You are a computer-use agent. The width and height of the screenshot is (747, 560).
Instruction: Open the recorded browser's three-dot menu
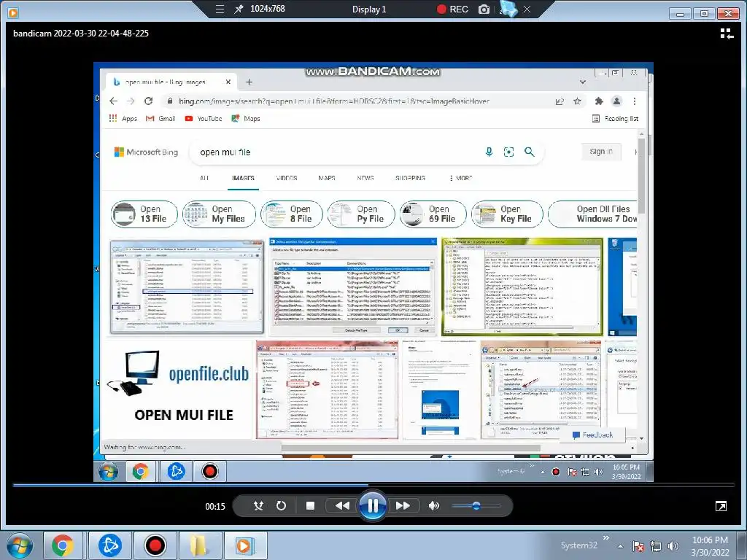tap(635, 101)
